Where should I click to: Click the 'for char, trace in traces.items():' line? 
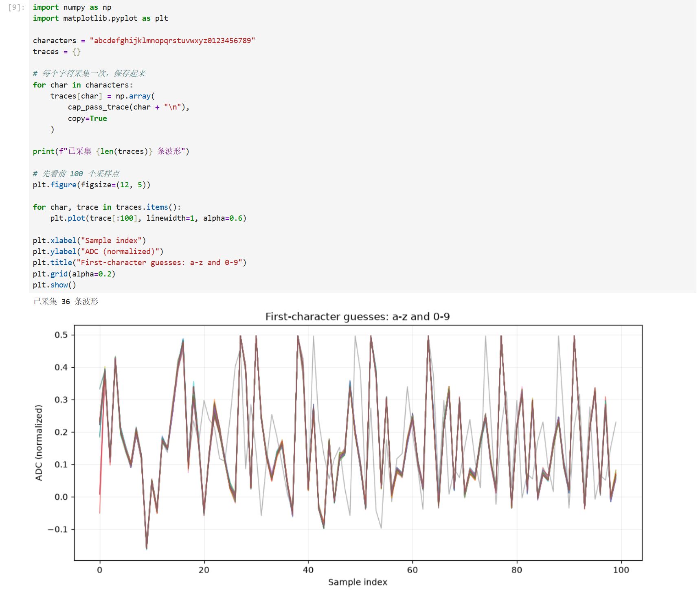(x=107, y=207)
